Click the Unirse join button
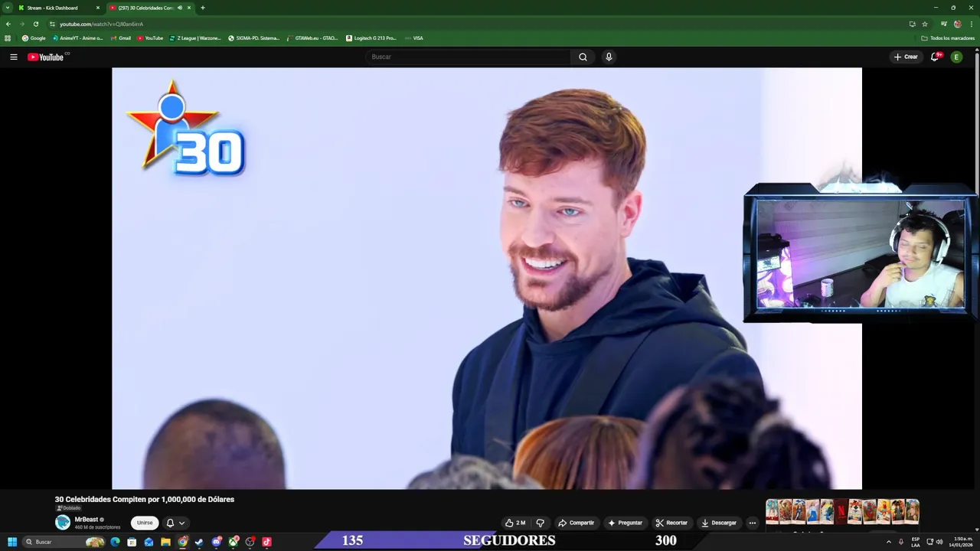This screenshot has width=980, height=551. click(145, 523)
